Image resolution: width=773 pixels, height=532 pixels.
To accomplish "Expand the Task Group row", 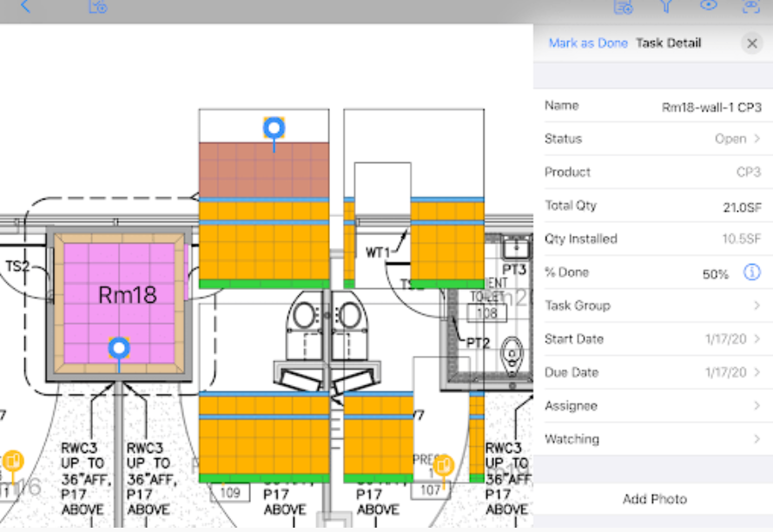I will [x=652, y=305].
